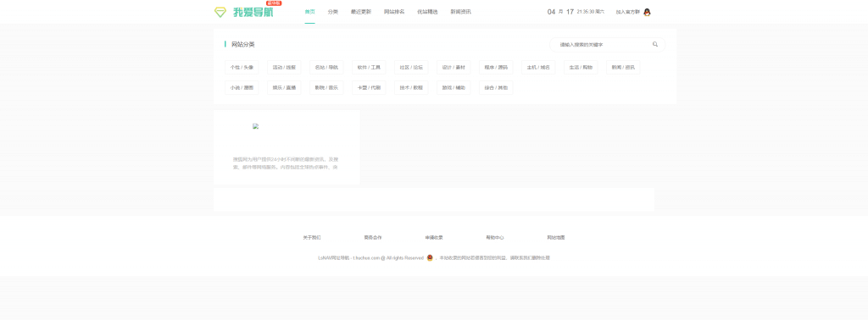Select the 设计 / 素材 category
Image resolution: width=868 pixels, height=320 pixels.
pyautogui.click(x=453, y=68)
